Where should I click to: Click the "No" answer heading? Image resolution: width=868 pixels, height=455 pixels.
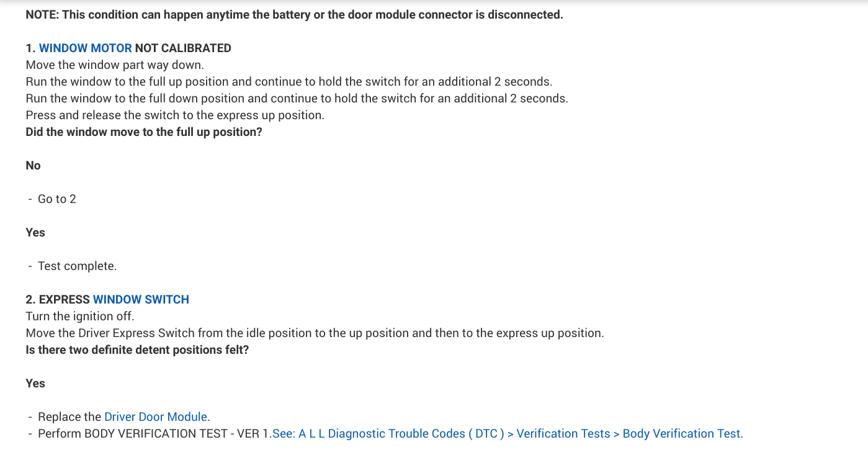[33, 165]
